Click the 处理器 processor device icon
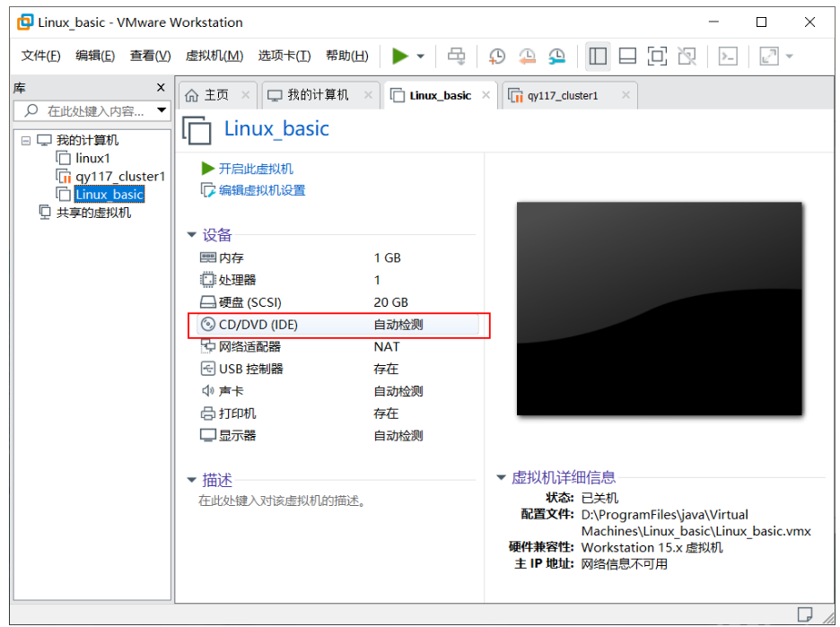Viewport: 840px width, 627px height. click(207, 280)
